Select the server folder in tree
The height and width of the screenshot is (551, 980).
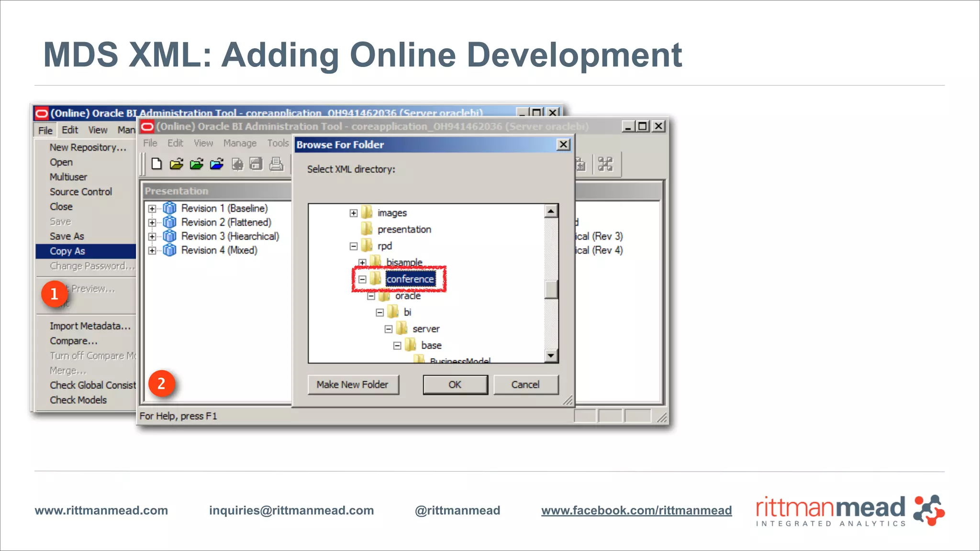[425, 329]
